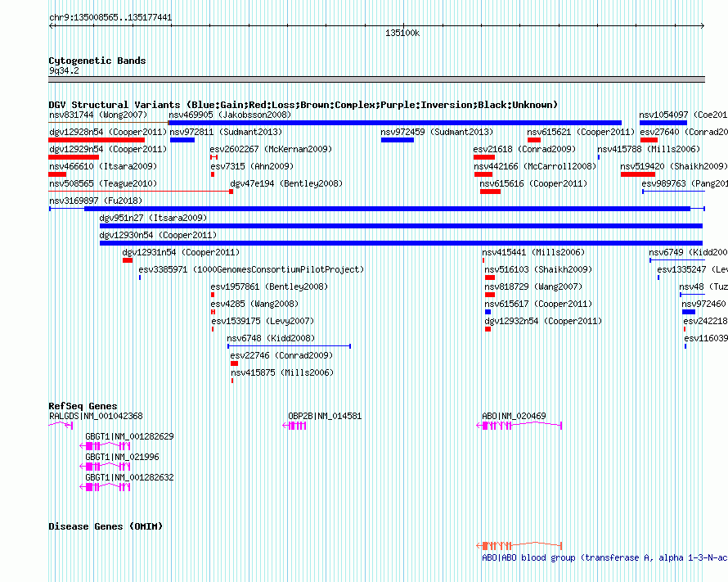
Task: Click the magenta ABO RefSeq gene glyph
Action: click(519, 426)
